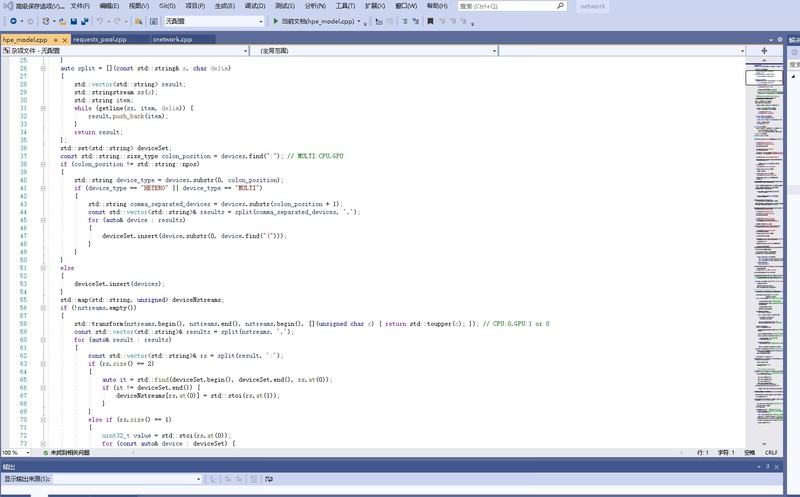
Task: Click the new project toolbar icon
Action: click(46, 21)
